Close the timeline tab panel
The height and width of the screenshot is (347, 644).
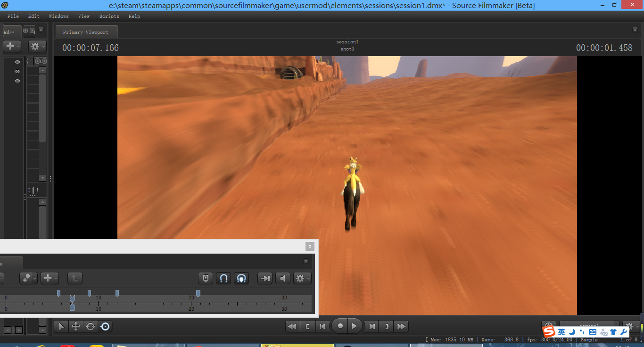click(306, 261)
